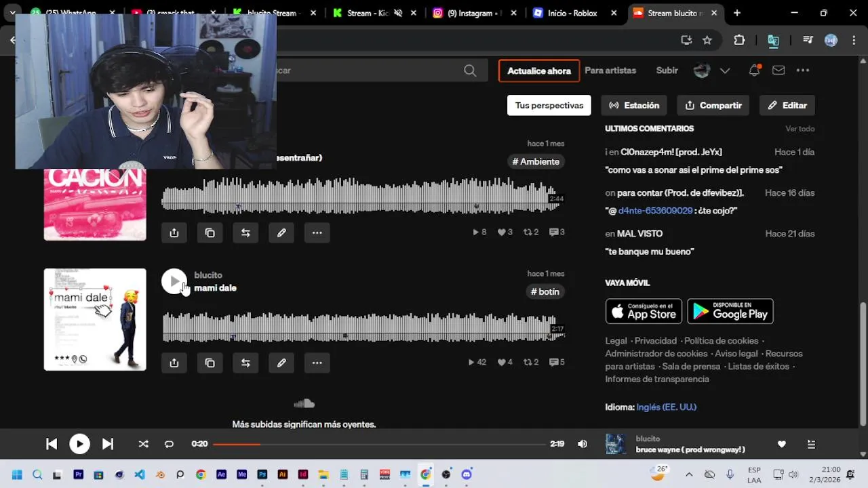This screenshot has height=488, width=868.
Task: Click the Editar profile button
Action: point(787,105)
